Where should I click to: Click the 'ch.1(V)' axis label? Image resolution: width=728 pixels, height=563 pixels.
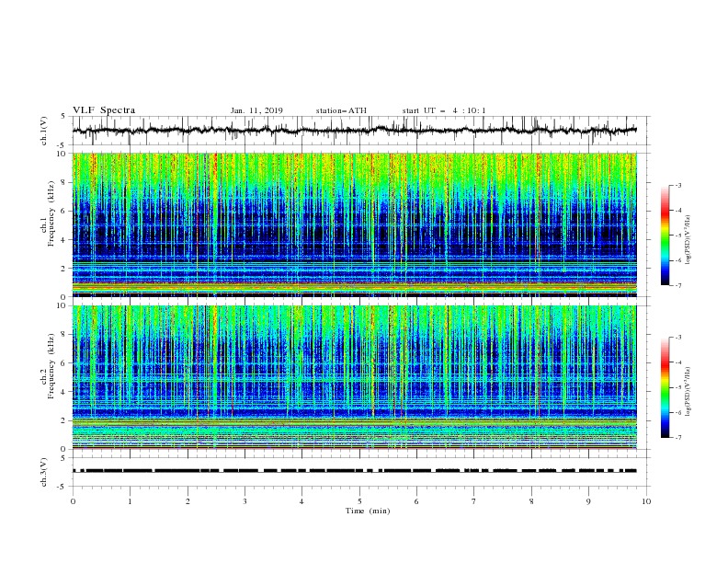point(44,131)
